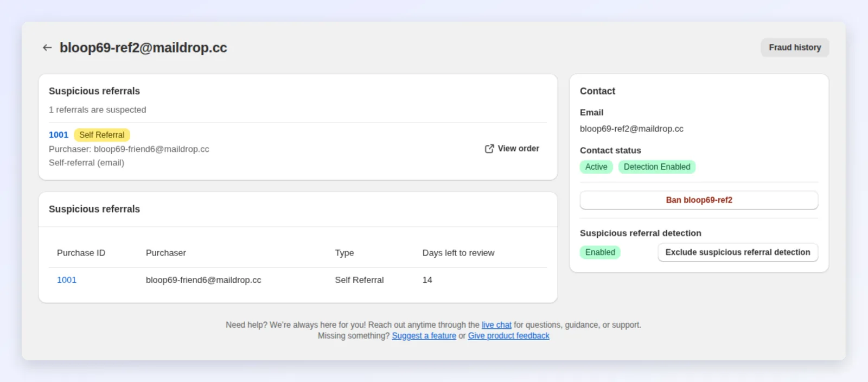Click the Detection Enabled badge
868x382 pixels.
657,167
